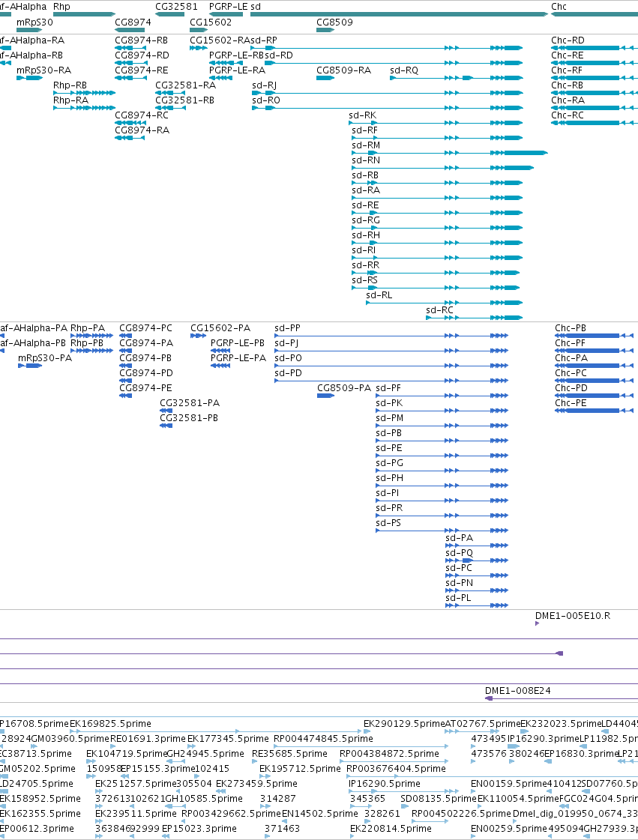
Task: Click the Chc-PE protein label
Action: coord(571,403)
